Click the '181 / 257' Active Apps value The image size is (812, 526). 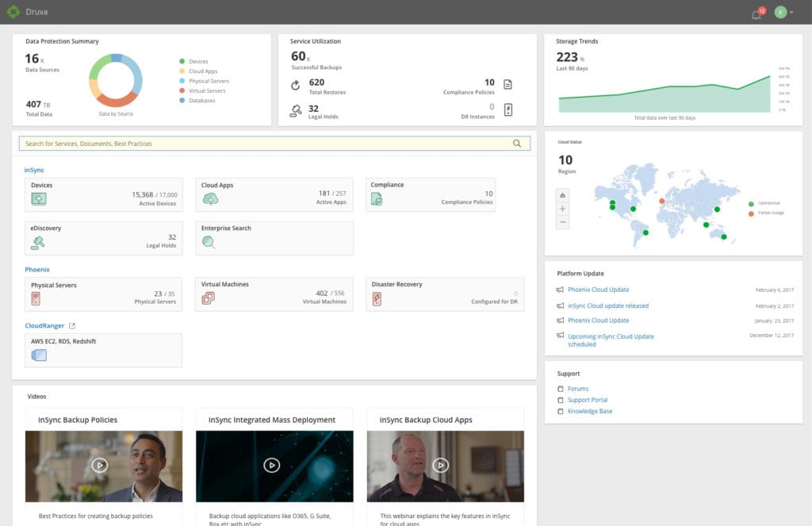click(x=332, y=194)
